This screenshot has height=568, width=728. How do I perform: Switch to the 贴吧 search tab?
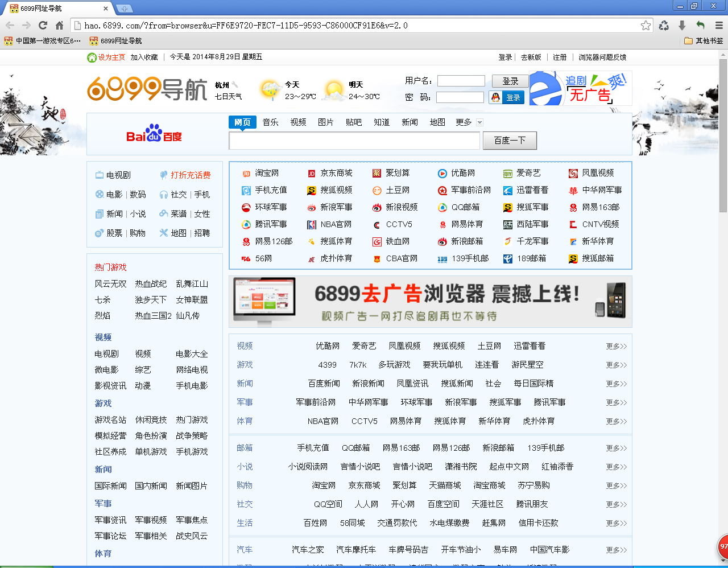354,122
